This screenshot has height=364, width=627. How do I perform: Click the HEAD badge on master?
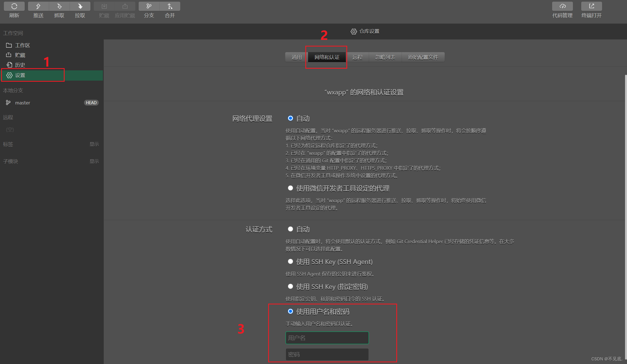coord(91,103)
